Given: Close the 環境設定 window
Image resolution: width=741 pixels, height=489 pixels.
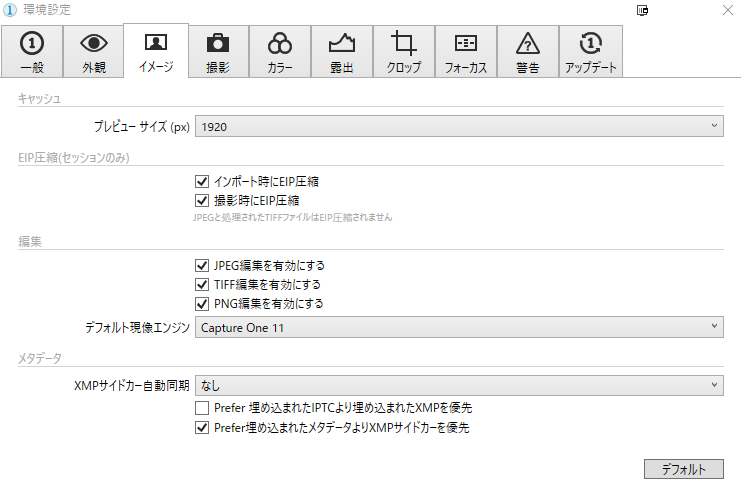Looking at the screenshot, I should (x=726, y=10).
